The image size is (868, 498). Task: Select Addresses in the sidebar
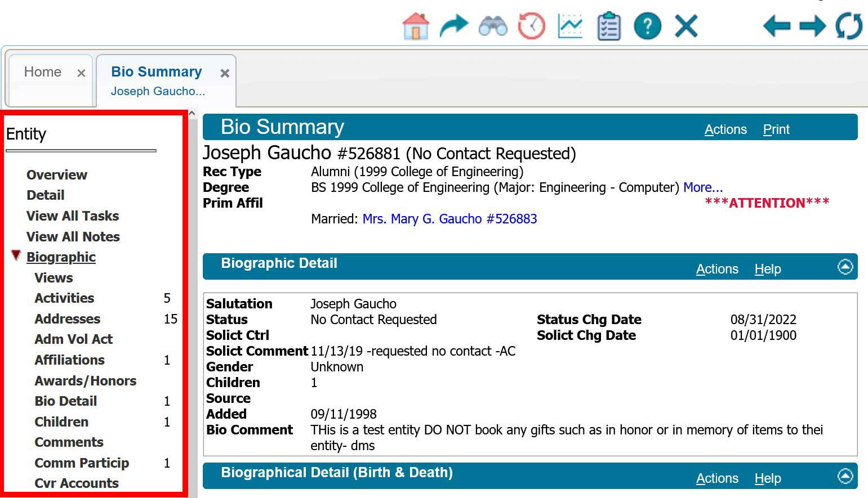pyautogui.click(x=68, y=319)
